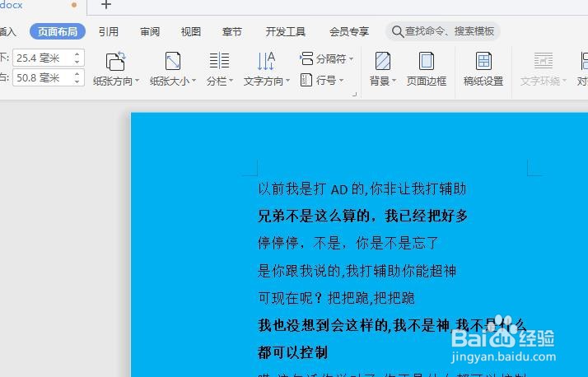This screenshot has height=377, width=588.
Task: Switch to the 引用 tab
Action: [x=109, y=31]
